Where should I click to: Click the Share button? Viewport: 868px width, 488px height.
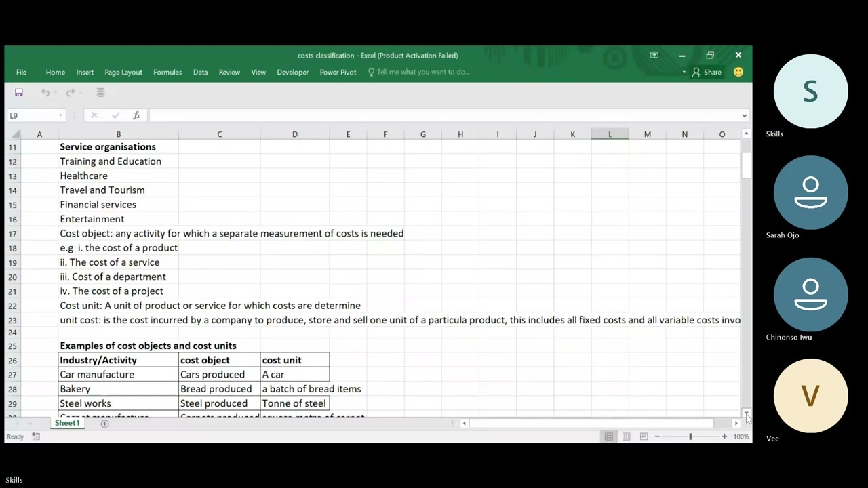point(707,72)
